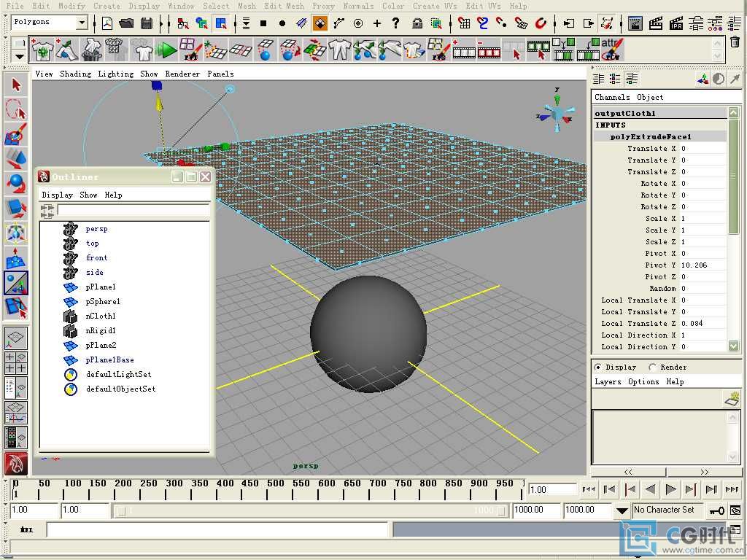
Task: Click the outputCloth1 node name
Action: point(625,113)
